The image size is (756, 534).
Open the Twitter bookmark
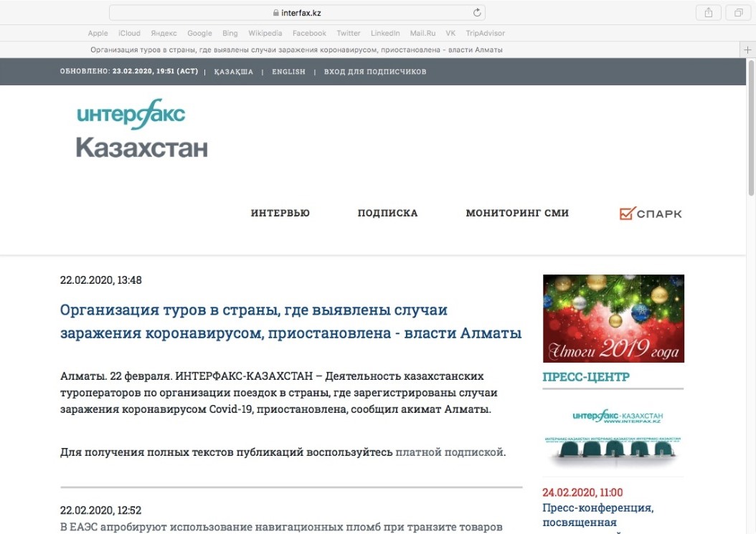(x=348, y=33)
